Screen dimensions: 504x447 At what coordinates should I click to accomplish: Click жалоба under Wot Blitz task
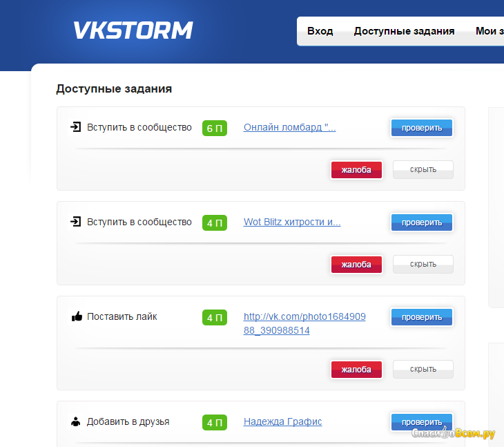point(356,265)
